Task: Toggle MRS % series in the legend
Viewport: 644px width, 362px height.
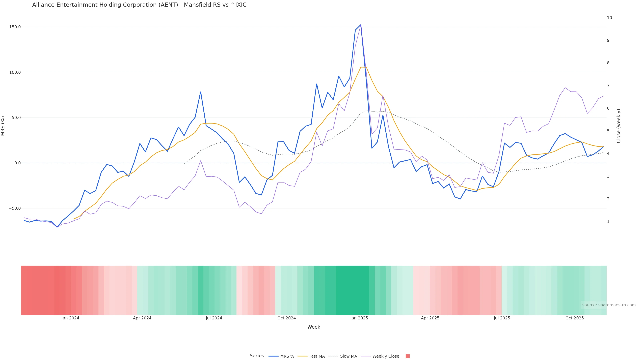Action: point(287,356)
